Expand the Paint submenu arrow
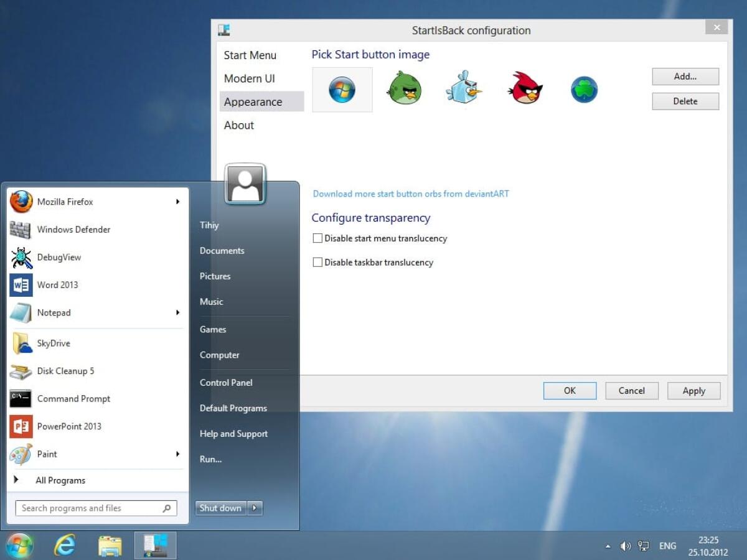The width and height of the screenshot is (747, 560). click(x=177, y=454)
